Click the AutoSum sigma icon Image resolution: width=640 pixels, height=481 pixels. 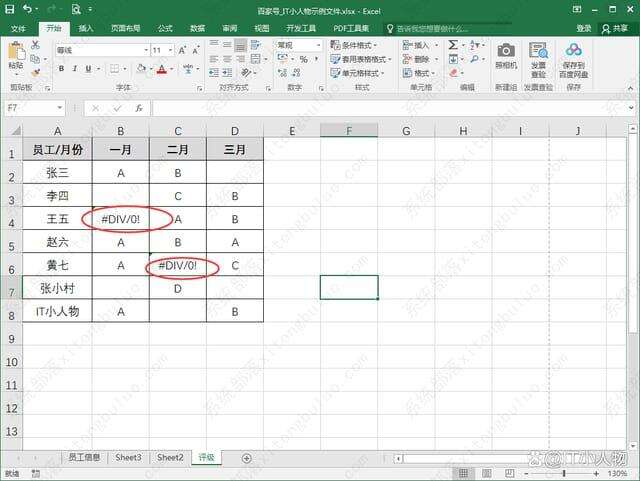pos(453,45)
